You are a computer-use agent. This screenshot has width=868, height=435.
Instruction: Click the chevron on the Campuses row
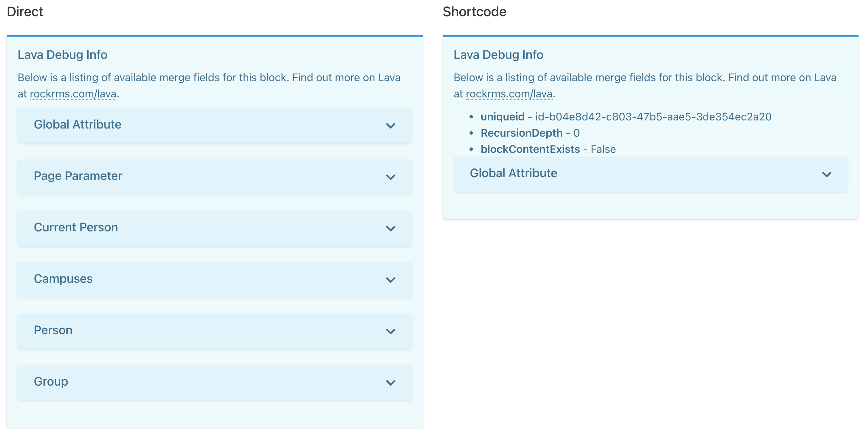(391, 280)
